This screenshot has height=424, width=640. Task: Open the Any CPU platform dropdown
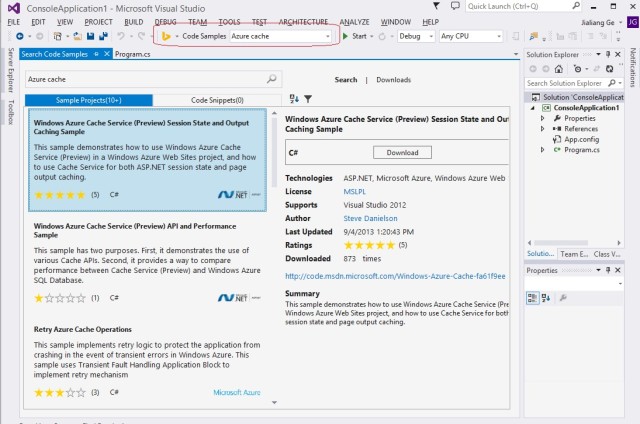(499, 36)
